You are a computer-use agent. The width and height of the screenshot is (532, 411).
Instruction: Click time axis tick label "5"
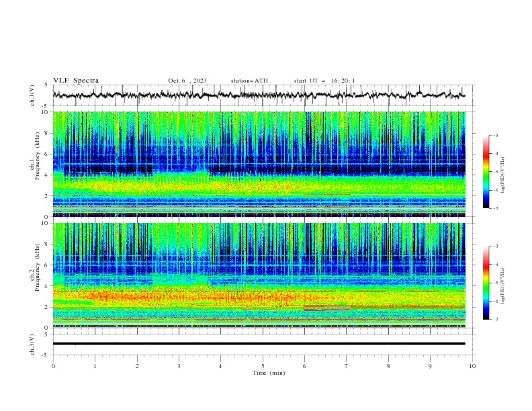tap(263, 366)
